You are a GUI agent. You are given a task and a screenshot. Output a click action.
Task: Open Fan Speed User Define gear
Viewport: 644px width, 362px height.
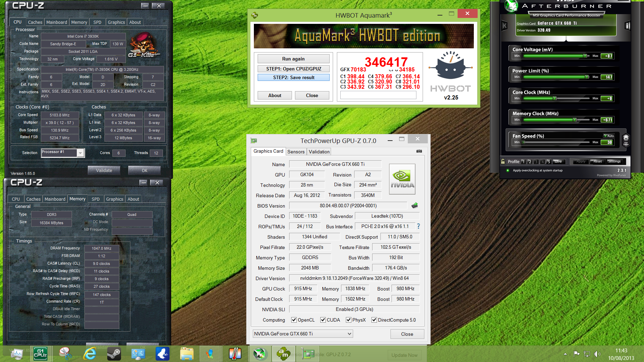[x=626, y=140]
